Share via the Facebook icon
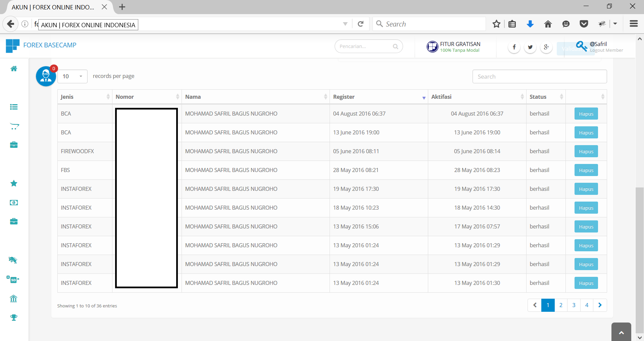The height and width of the screenshot is (341, 644). click(514, 47)
